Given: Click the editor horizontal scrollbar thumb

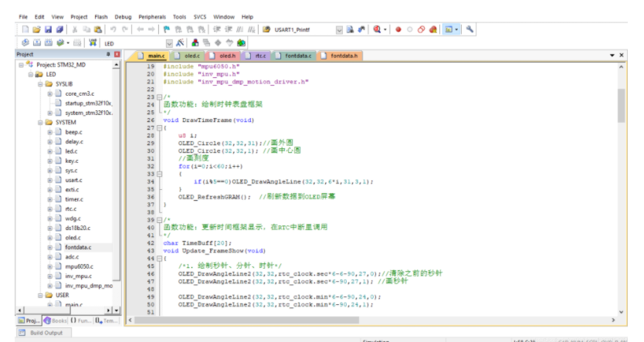Looking at the screenshot, I should click(246, 320).
